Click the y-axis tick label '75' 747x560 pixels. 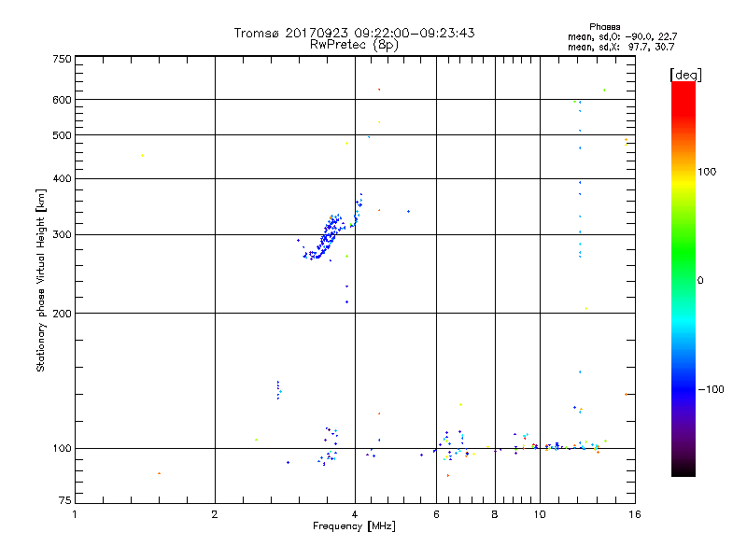coord(65,500)
